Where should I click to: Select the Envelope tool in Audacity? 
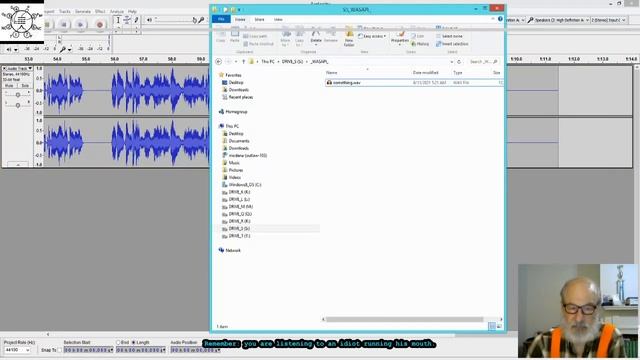click(x=127, y=20)
